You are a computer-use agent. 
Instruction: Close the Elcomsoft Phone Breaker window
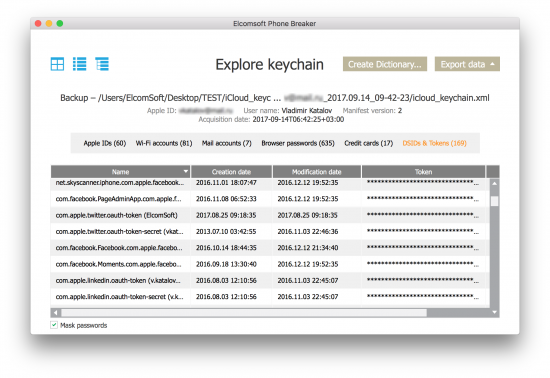click(38, 23)
